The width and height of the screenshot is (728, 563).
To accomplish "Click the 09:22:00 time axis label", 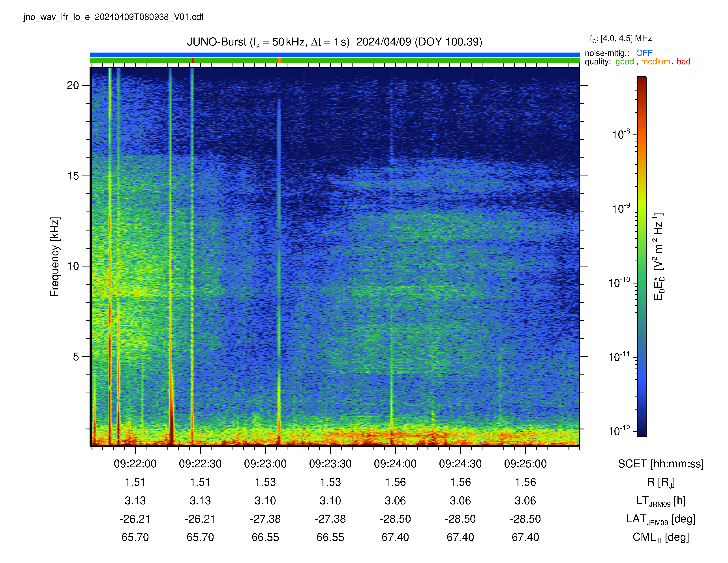I will coord(135,464).
